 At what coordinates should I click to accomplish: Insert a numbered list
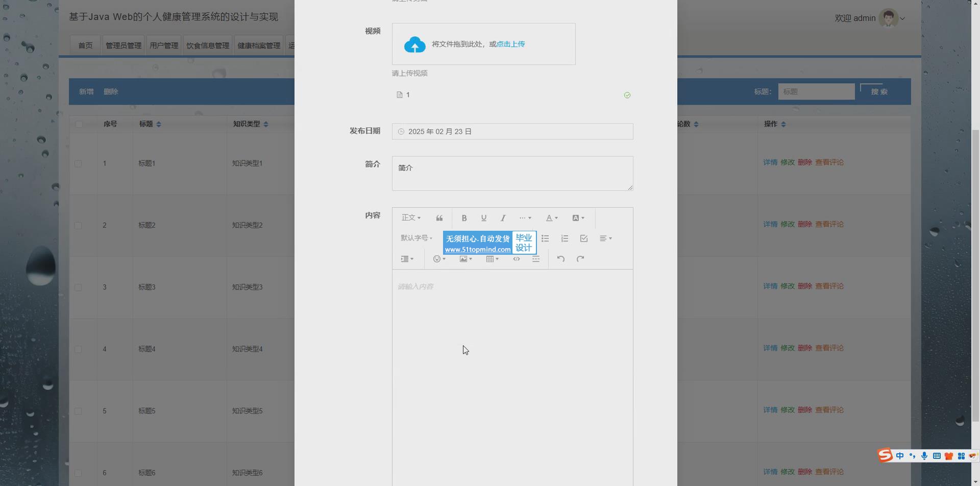565,238
